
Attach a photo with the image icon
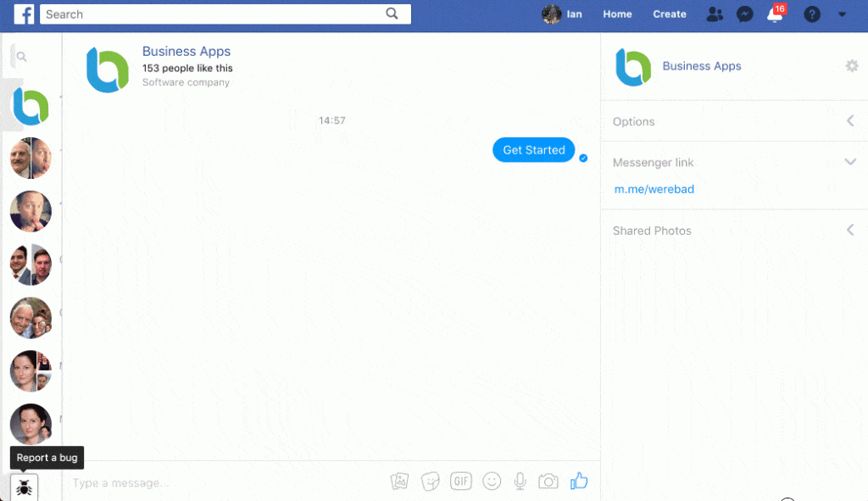click(399, 481)
